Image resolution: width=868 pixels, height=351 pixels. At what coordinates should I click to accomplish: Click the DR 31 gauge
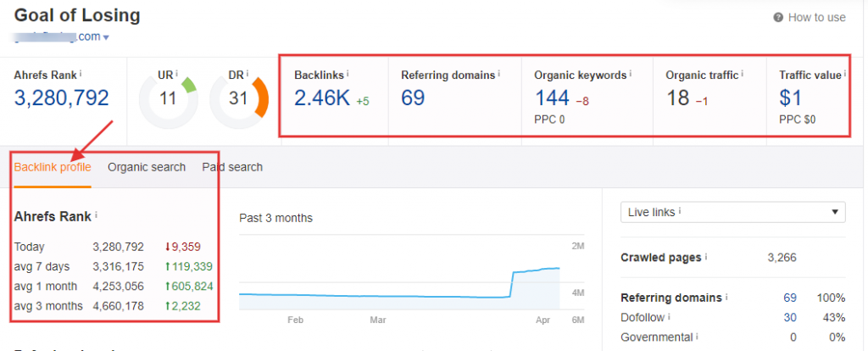[x=239, y=100]
